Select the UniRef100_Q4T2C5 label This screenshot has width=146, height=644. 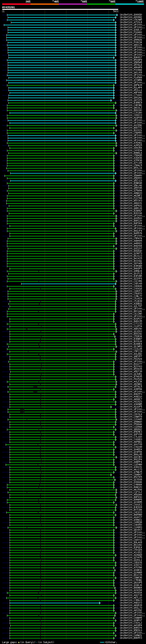point(131,100)
